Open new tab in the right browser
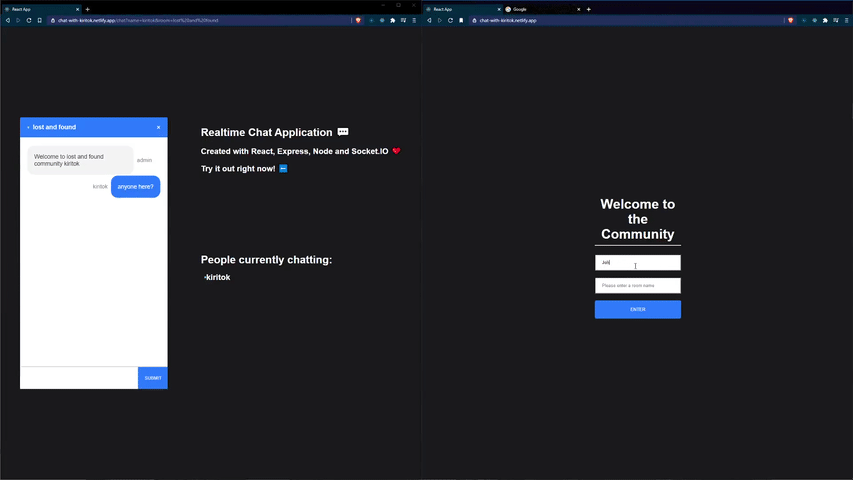This screenshot has width=853, height=480. point(589,9)
